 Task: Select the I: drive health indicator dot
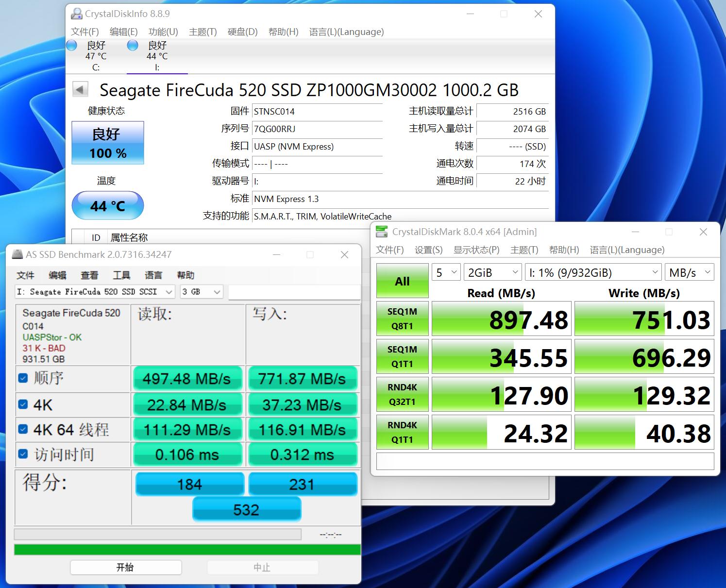132,45
